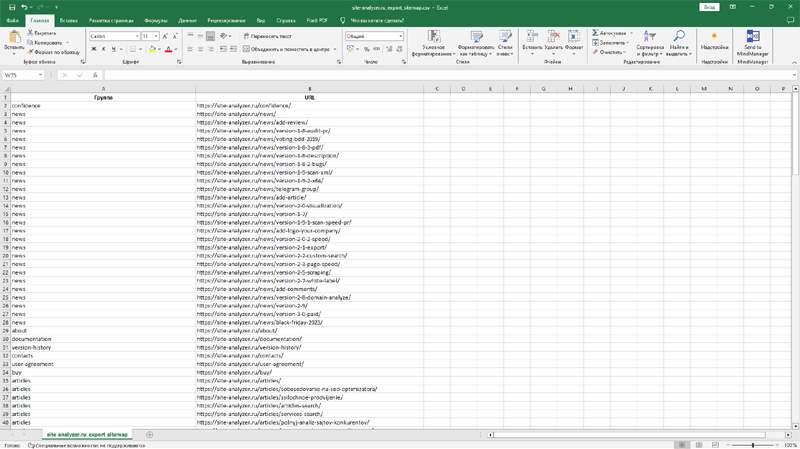Click into the formula bar input

point(447,75)
